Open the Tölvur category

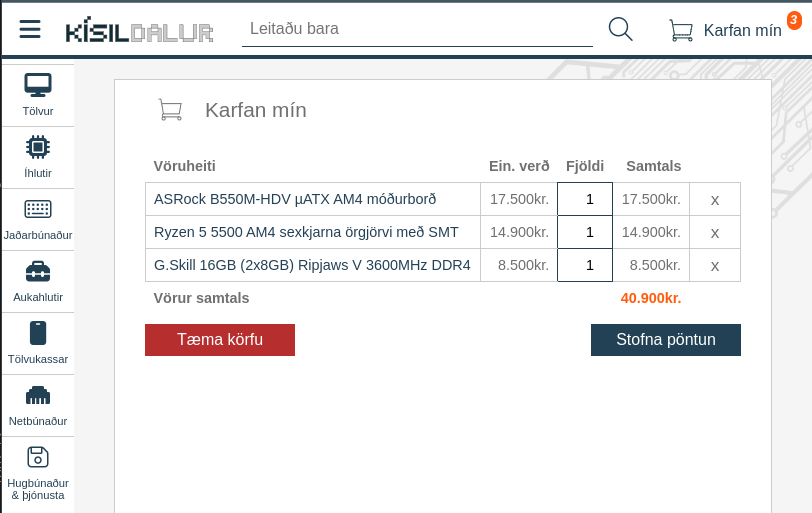point(38,96)
